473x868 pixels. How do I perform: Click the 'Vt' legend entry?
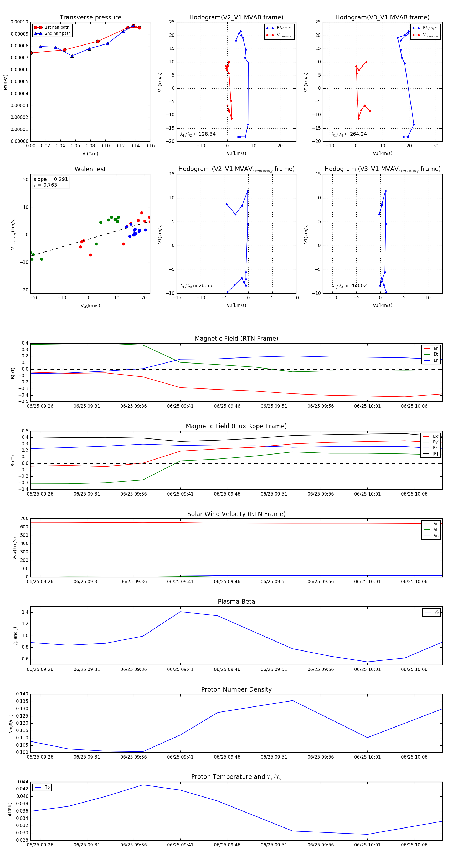431,530
